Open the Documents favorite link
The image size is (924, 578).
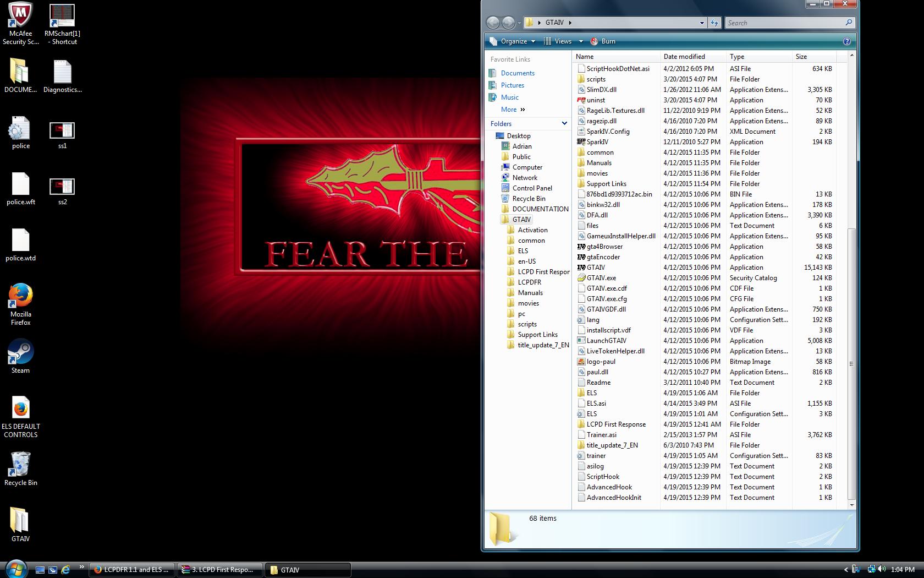pos(517,73)
